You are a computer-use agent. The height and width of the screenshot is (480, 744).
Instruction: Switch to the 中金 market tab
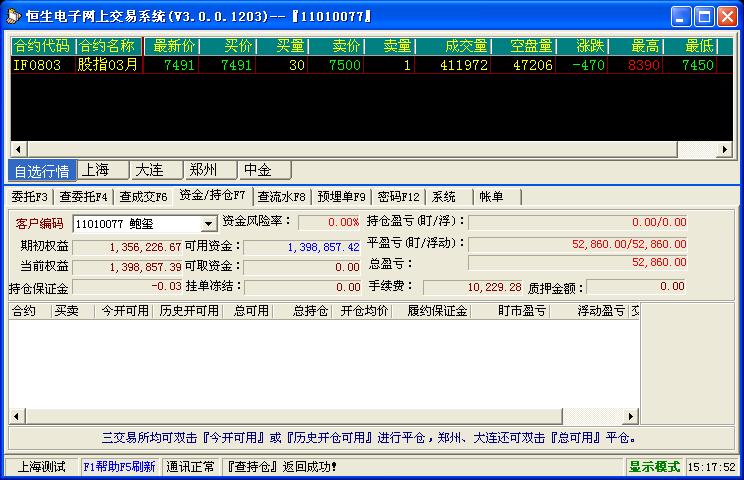pyautogui.click(x=265, y=170)
